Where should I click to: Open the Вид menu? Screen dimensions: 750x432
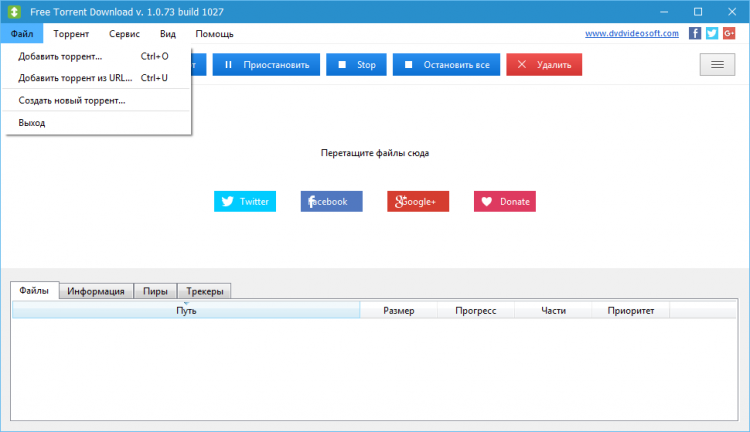click(x=167, y=34)
